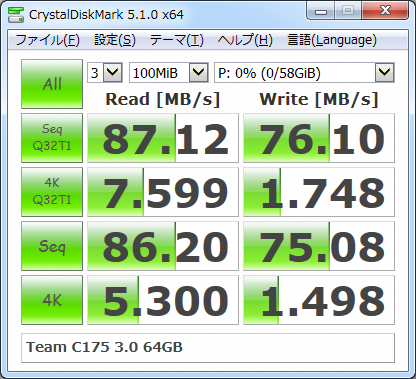Start the 4K Q32T1 benchmark
The height and width of the screenshot is (379, 416).
coord(52,192)
